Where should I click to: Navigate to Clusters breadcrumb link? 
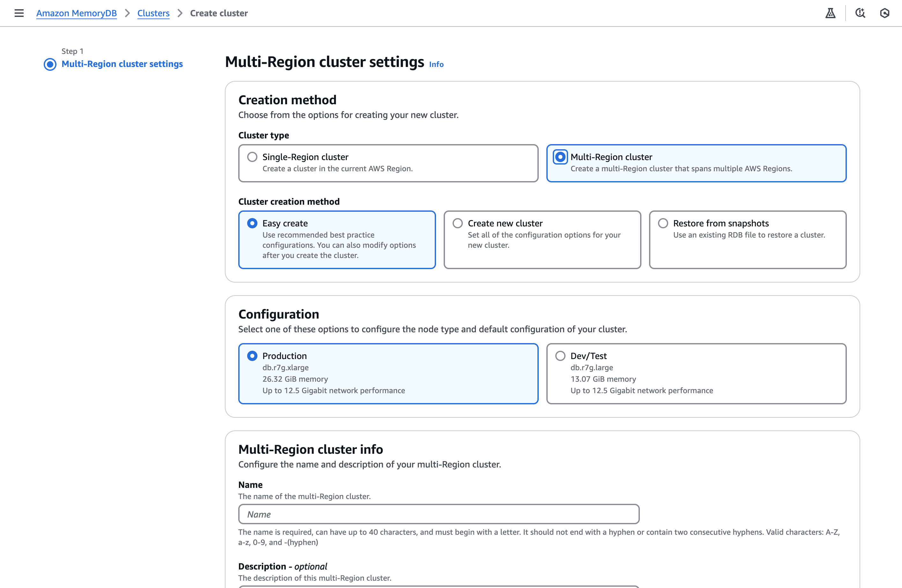coord(153,13)
